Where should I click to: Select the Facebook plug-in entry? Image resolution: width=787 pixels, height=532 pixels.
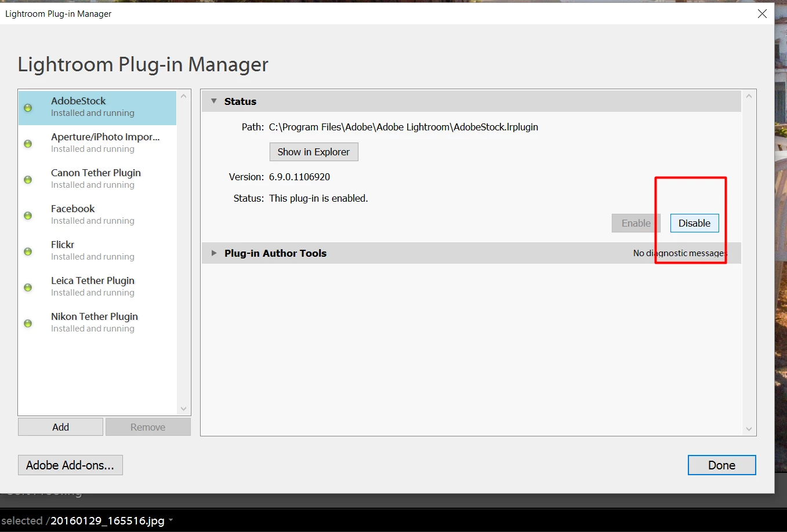97,215
